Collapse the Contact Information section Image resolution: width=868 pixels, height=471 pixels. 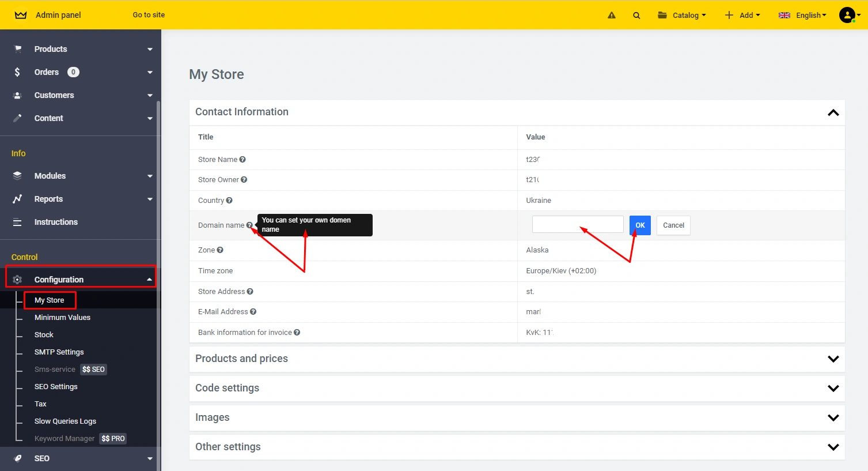click(x=833, y=112)
